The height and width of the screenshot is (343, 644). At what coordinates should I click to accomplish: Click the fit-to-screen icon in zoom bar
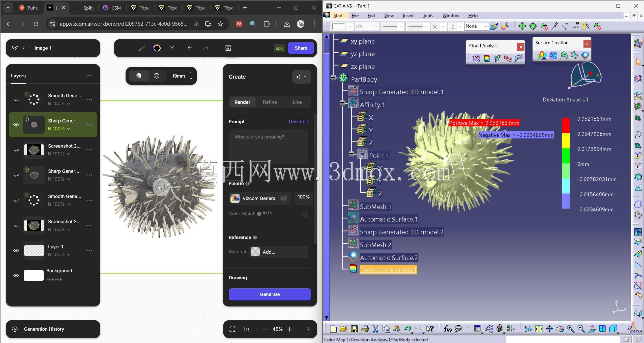(232, 329)
